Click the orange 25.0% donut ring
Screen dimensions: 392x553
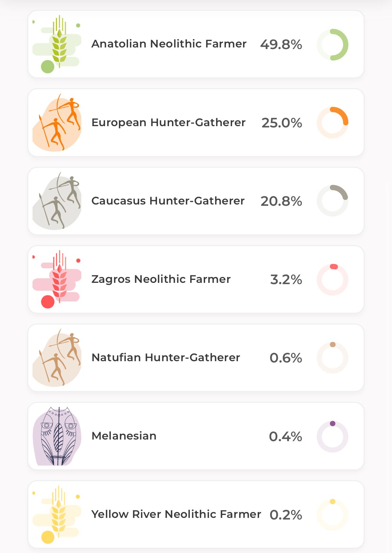[x=333, y=123]
